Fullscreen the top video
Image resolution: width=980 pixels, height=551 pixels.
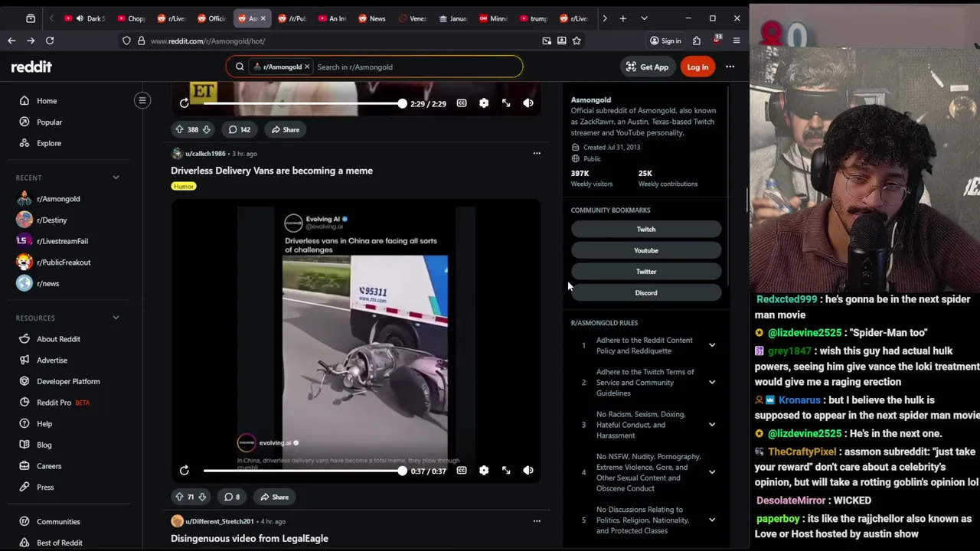click(x=506, y=103)
